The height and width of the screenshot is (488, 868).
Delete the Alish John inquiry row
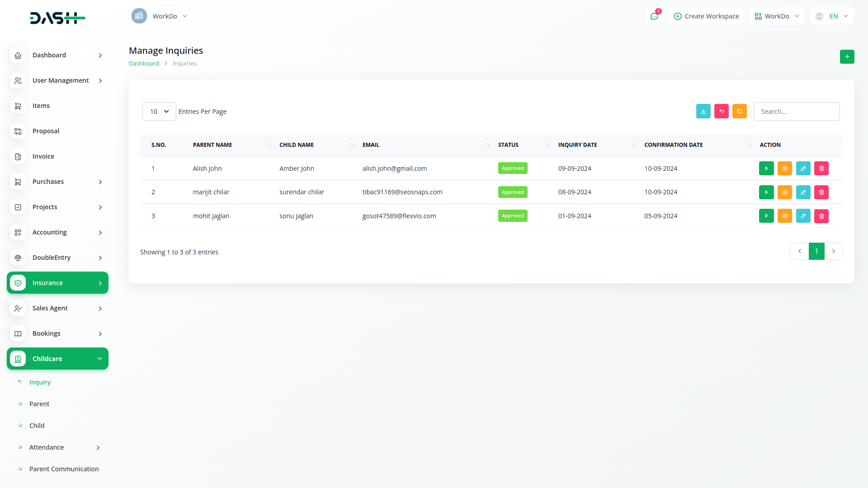pyautogui.click(x=821, y=169)
